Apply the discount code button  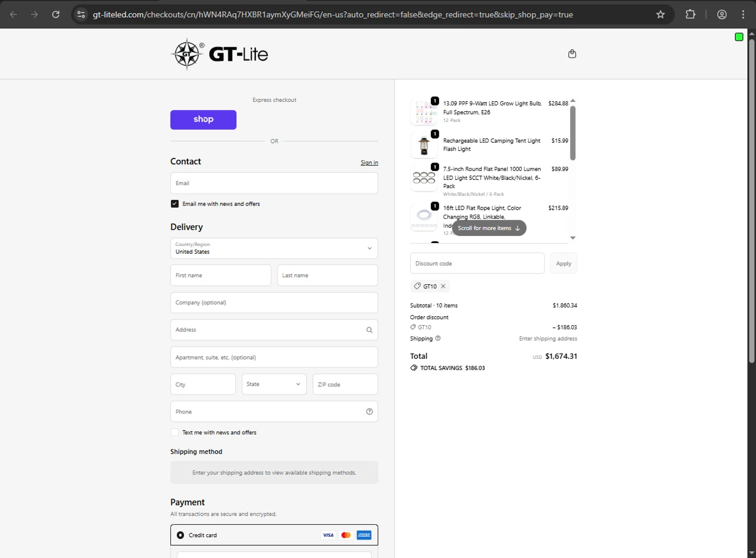click(563, 264)
